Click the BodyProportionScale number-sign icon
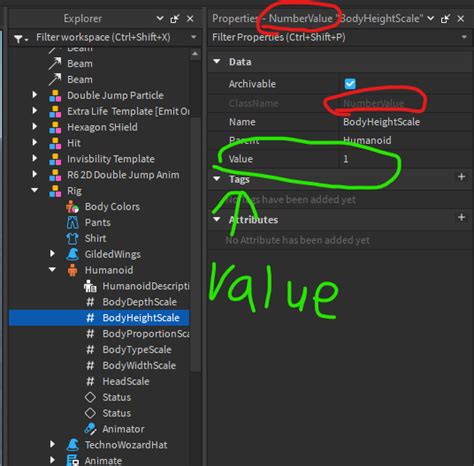 click(90, 334)
